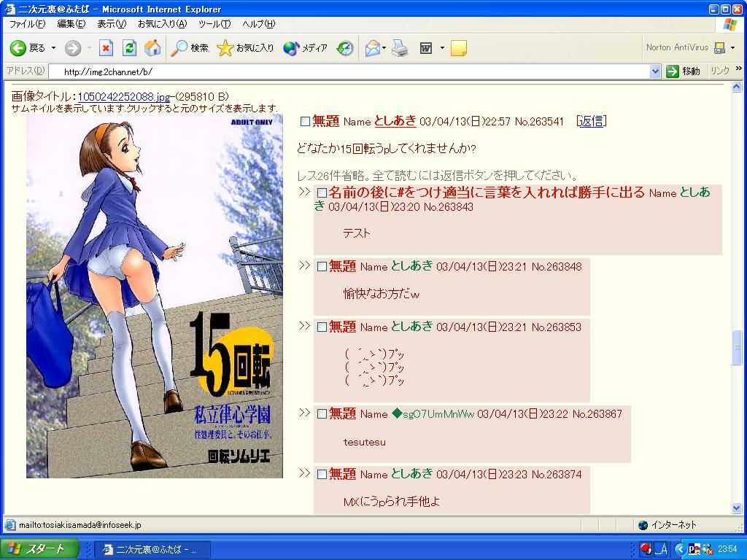Click the Stop loading toolbar icon
The image size is (747, 560).
106,48
